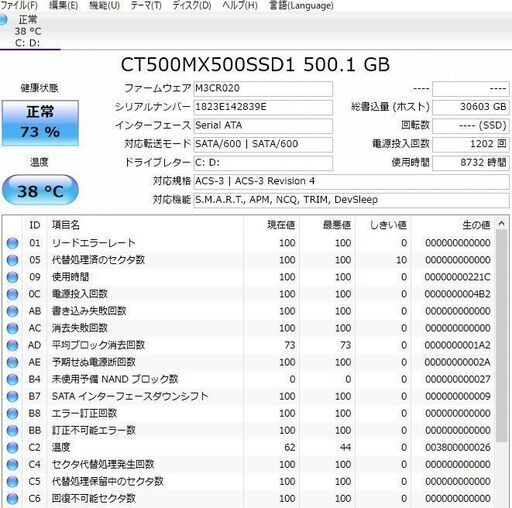This screenshot has height=508, width=512.
Task: Select the エラー訂正回数 row name
Action: click(84, 413)
